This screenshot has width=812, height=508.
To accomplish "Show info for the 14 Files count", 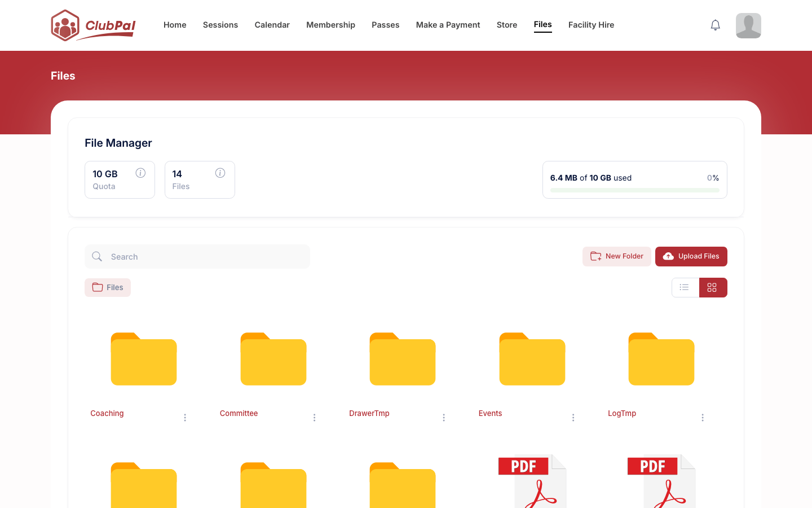I will [x=220, y=173].
